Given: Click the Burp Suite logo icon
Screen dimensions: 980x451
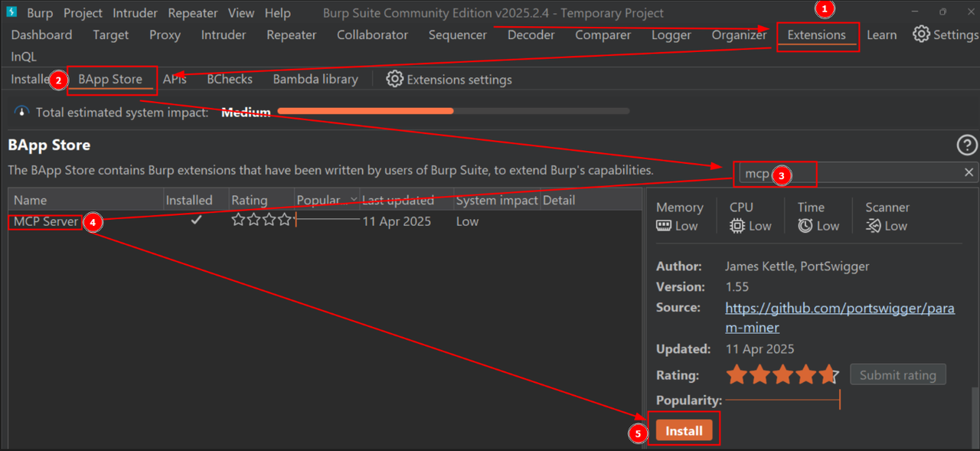Looking at the screenshot, I should [x=11, y=13].
